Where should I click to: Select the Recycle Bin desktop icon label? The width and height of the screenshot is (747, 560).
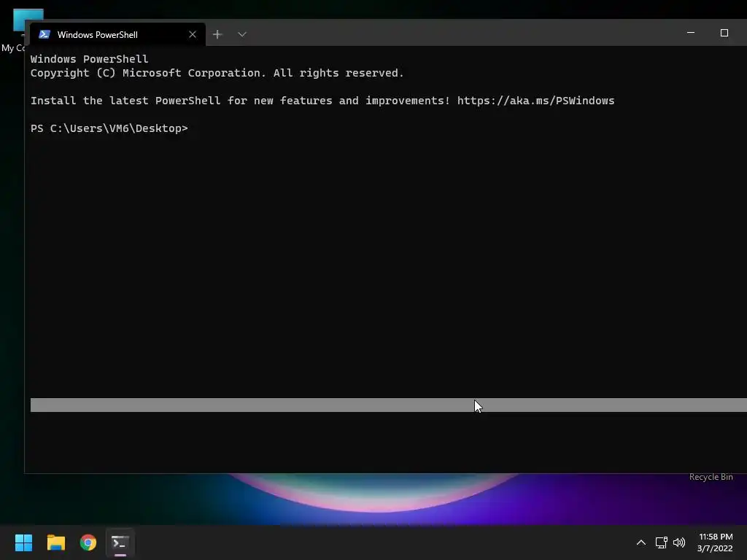click(x=711, y=477)
